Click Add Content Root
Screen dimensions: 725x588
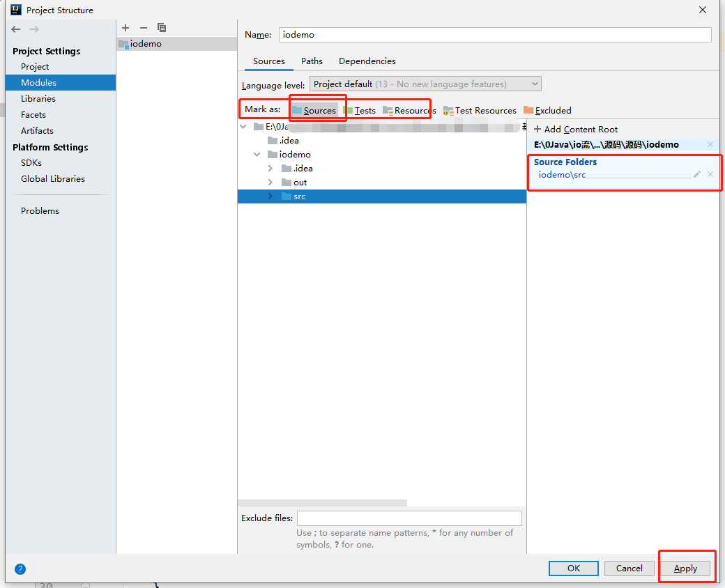576,130
